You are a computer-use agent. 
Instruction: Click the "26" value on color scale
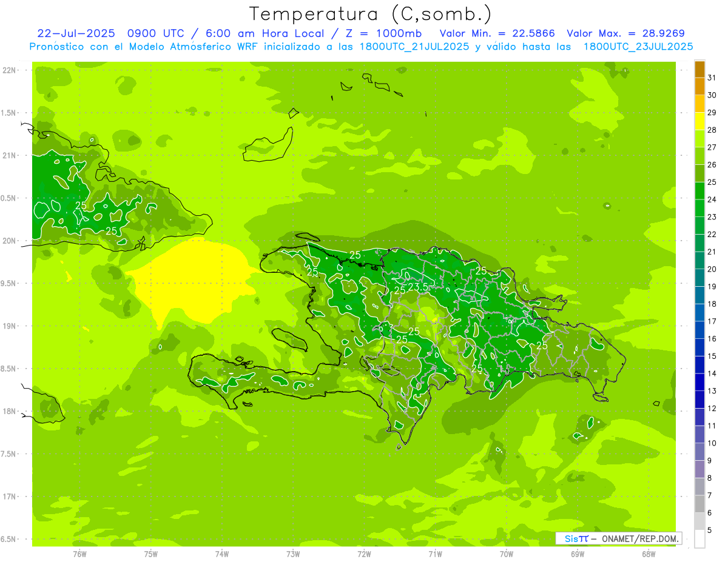point(712,165)
